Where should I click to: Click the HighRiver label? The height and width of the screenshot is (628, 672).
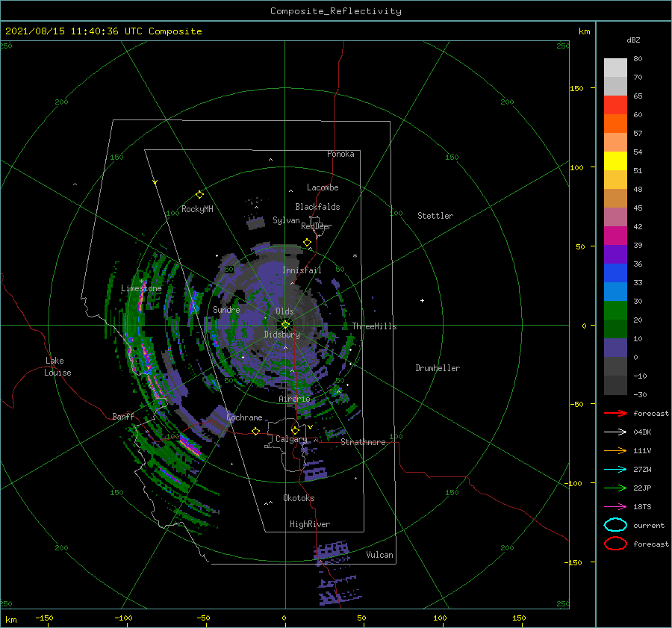click(310, 524)
